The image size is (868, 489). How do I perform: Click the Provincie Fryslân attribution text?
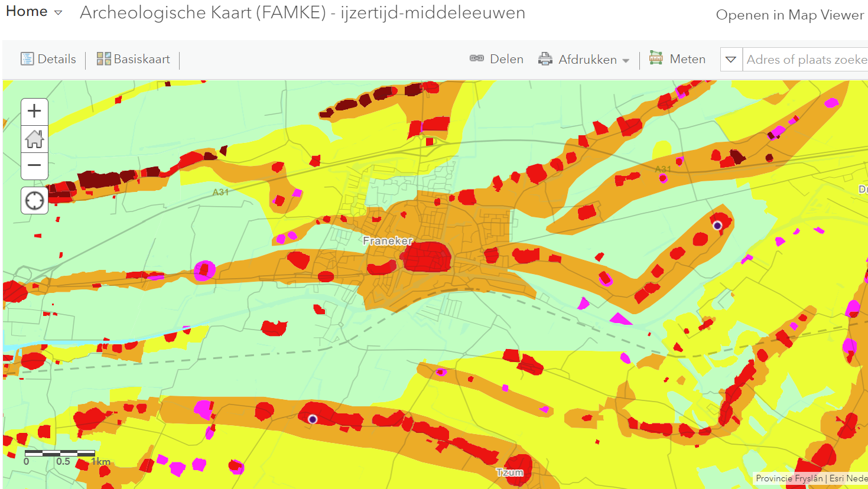pos(789,478)
